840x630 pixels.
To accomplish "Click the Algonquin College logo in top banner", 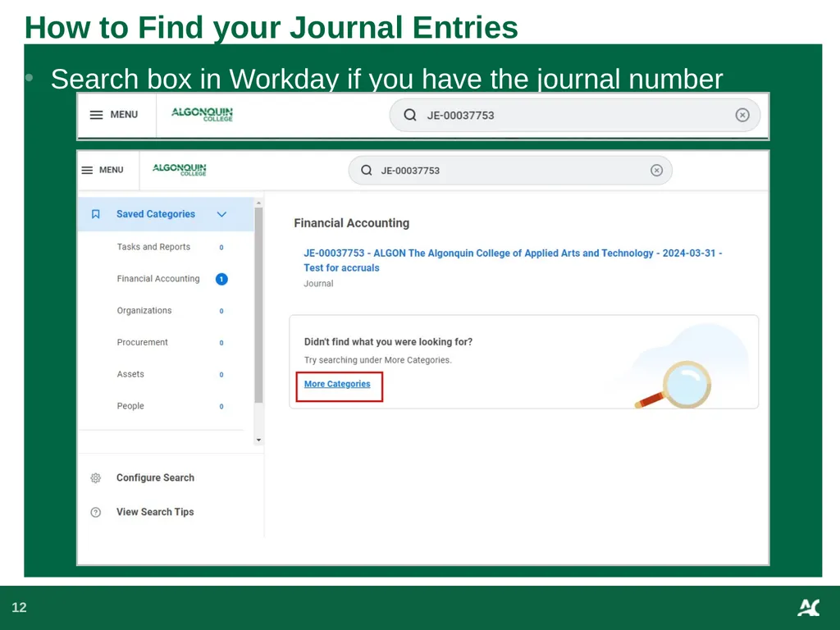I will click(x=202, y=114).
